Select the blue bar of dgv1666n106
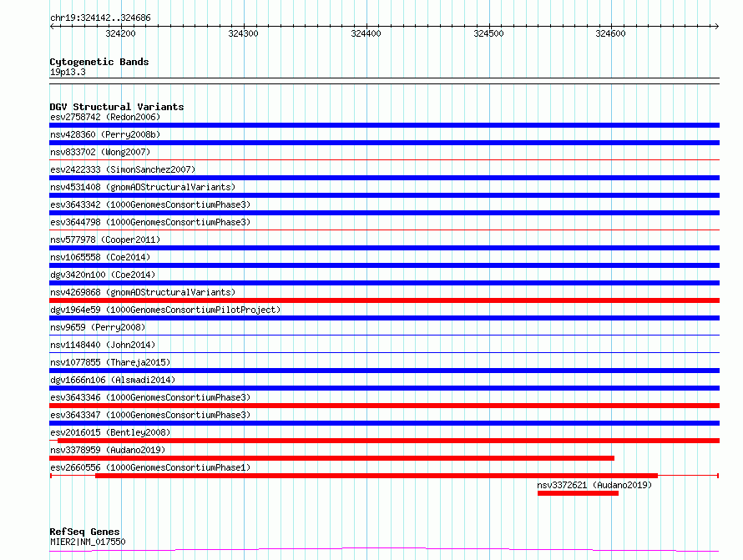The height and width of the screenshot is (560, 743). tap(384, 388)
